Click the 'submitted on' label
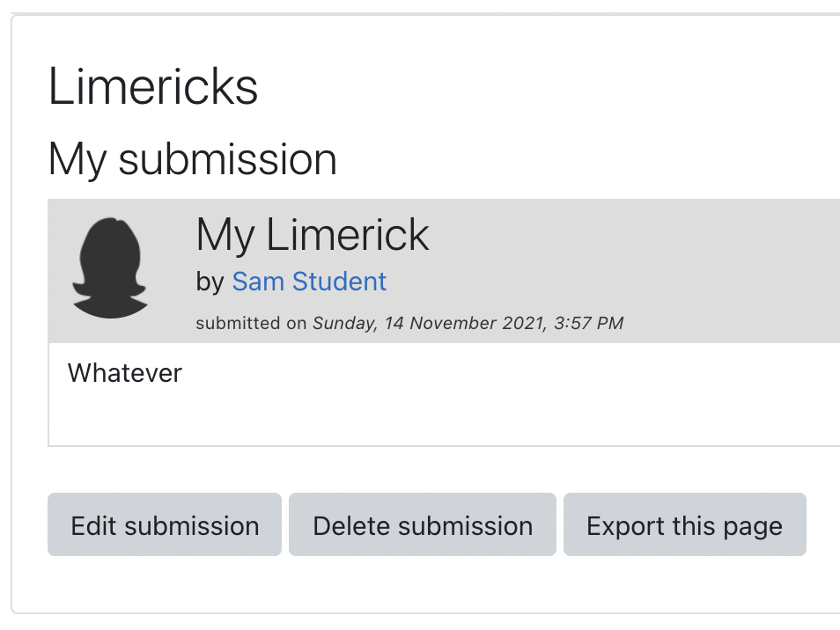Screen dimensions: 840x630 pos(251,323)
